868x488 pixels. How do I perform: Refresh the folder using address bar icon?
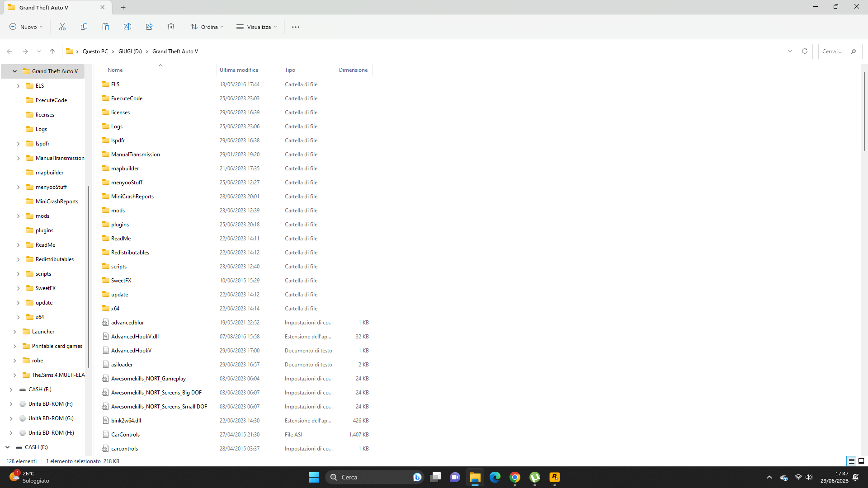[805, 51]
